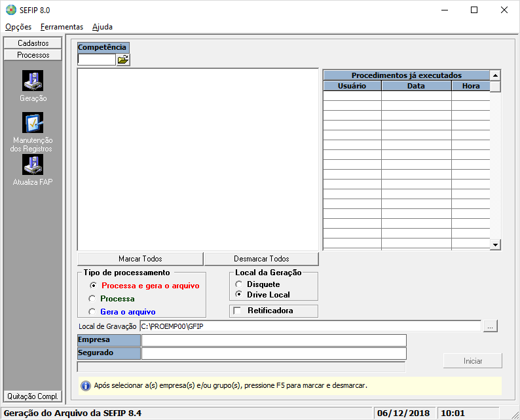This screenshot has height=420, width=520.
Task: Switch to the Cadastros sidebar section
Action: 33,43
